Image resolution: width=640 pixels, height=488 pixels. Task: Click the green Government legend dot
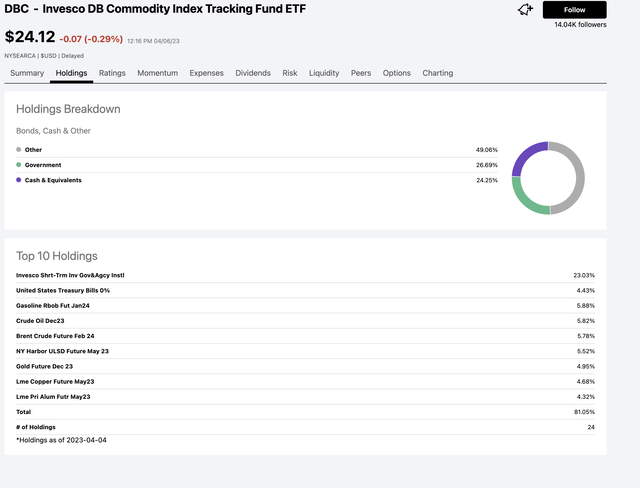coord(18,164)
